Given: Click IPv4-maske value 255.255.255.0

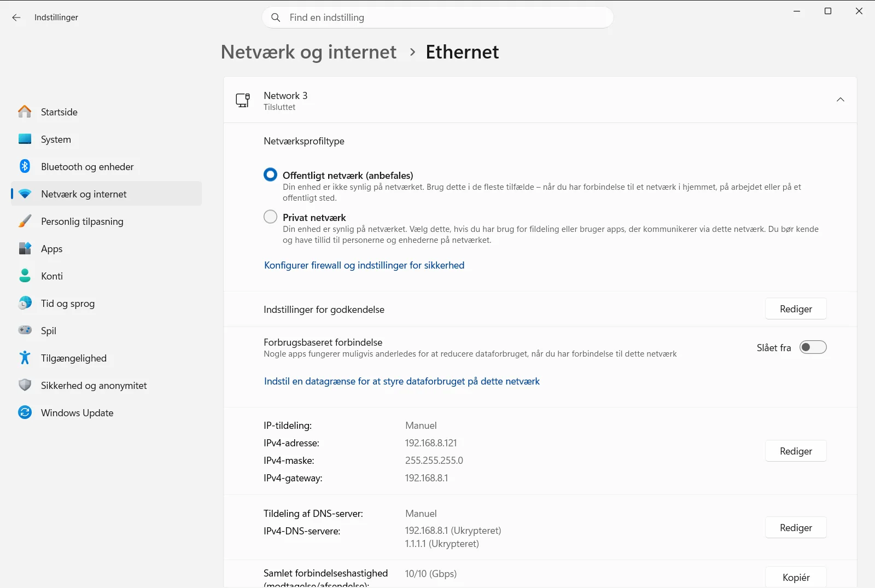Looking at the screenshot, I should pos(434,461).
